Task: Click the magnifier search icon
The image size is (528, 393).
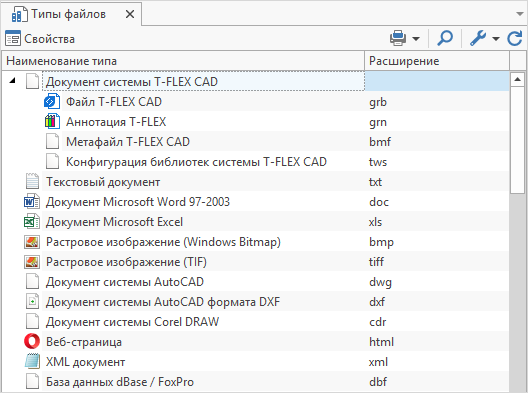Action: pos(445,38)
